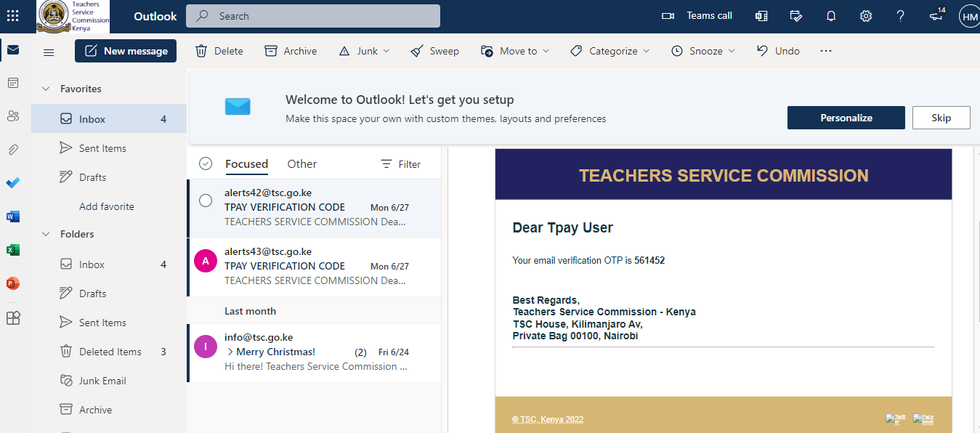This screenshot has width=980, height=433.
Task: Open the app launcher waffle icon
Action: [x=13, y=16]
